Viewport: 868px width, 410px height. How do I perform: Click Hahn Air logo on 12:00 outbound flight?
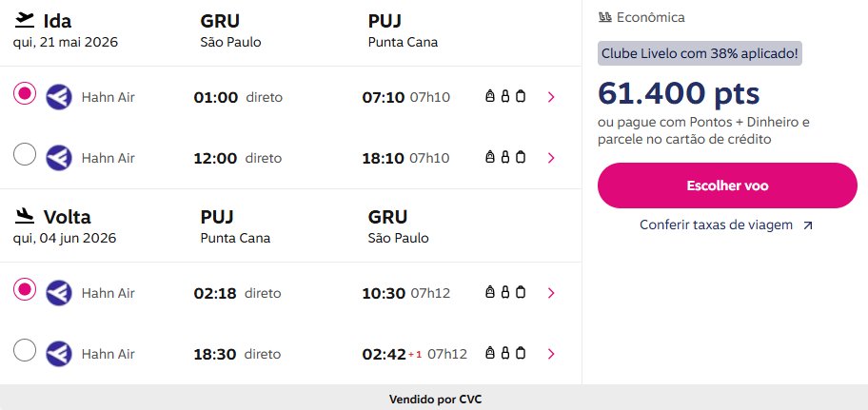point(59,158)
